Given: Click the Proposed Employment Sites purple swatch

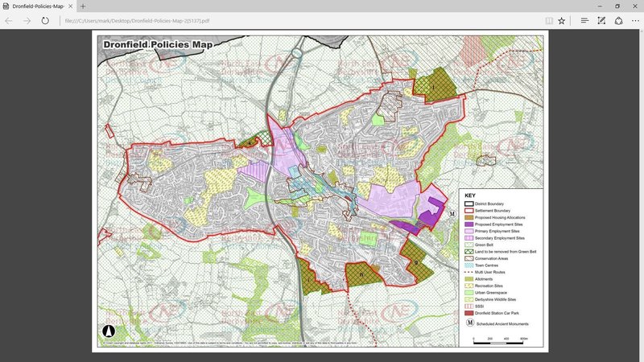Looking at the screenshot, I should coord(469,224).
